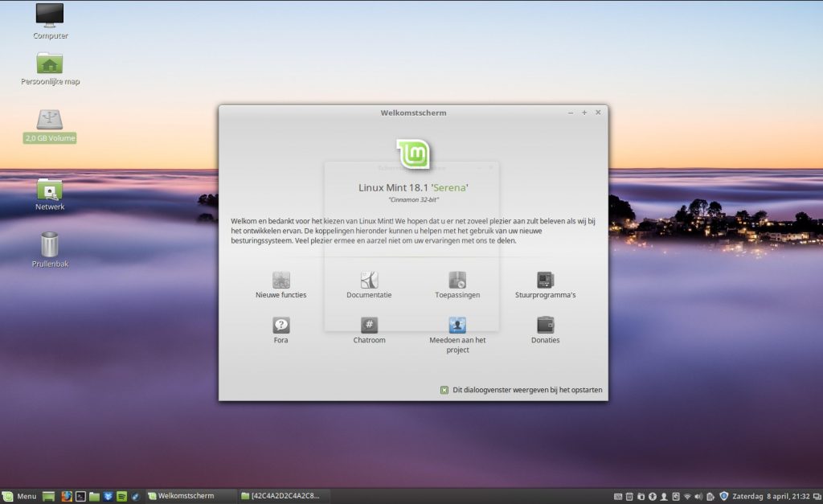Screen dimensions: 823x504
Task: Open Toepassingen in the welcome screen
Action: (457, 285)
